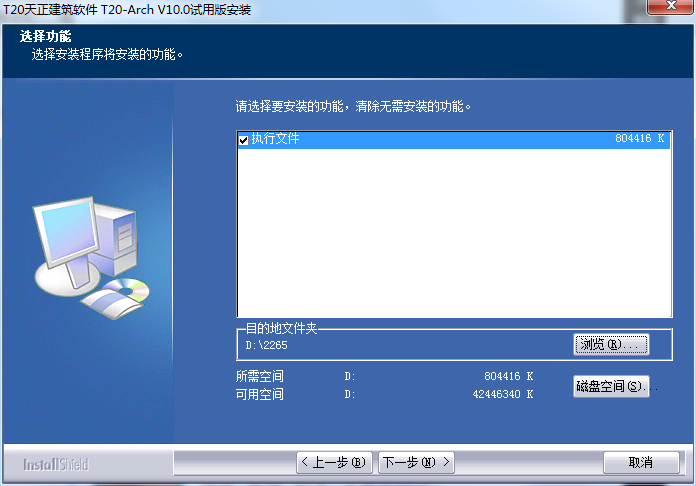Click the installer window title text

[127, 10]
